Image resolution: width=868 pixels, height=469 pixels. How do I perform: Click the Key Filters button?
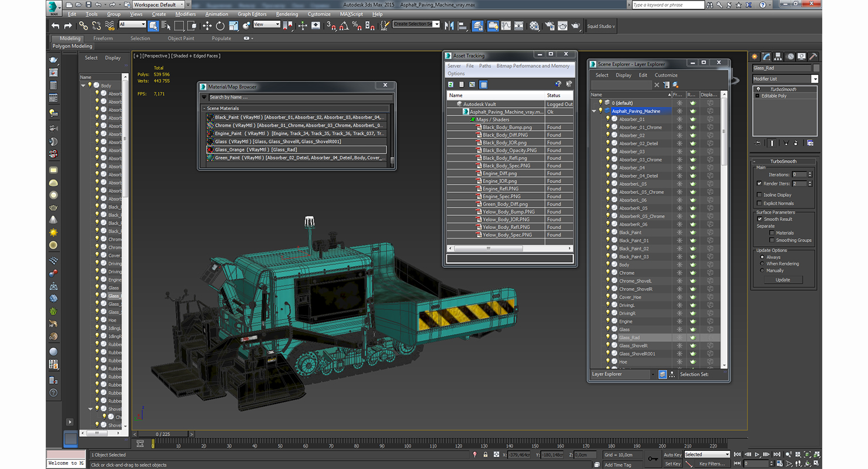coord(712,464)
